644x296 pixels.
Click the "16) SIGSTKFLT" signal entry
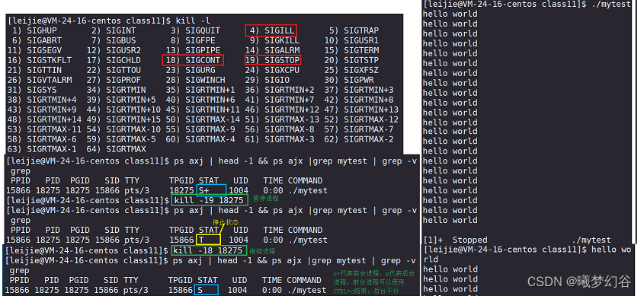tap(39, 60)
